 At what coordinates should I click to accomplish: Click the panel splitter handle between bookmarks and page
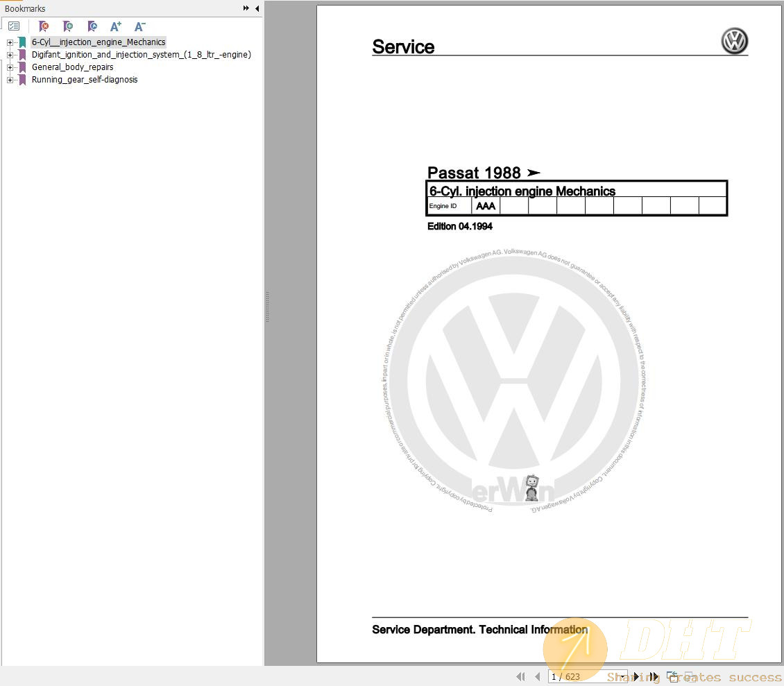pos(268,307)
